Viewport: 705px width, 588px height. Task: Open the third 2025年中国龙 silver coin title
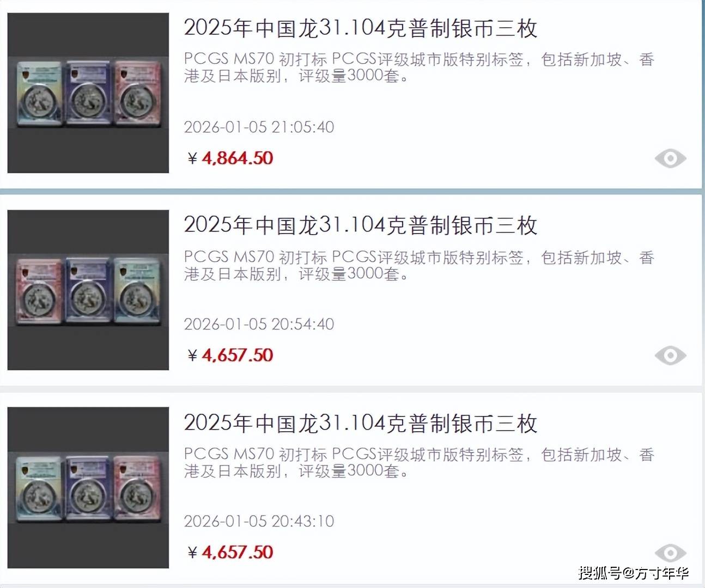[361, 423]
